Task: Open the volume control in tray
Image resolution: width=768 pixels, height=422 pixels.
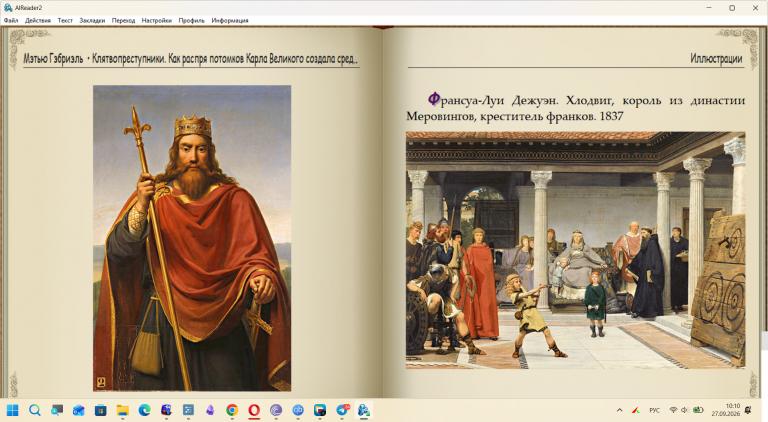Action: [685, 410]
